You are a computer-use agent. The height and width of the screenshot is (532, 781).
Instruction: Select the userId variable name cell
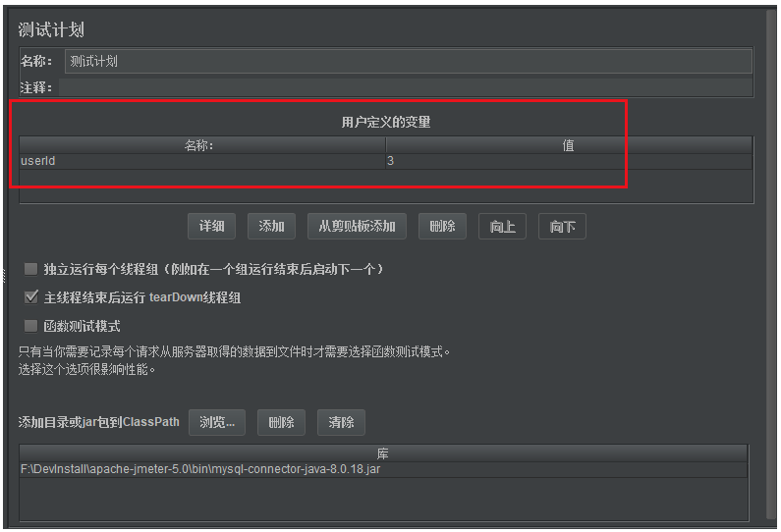point(202,161)
